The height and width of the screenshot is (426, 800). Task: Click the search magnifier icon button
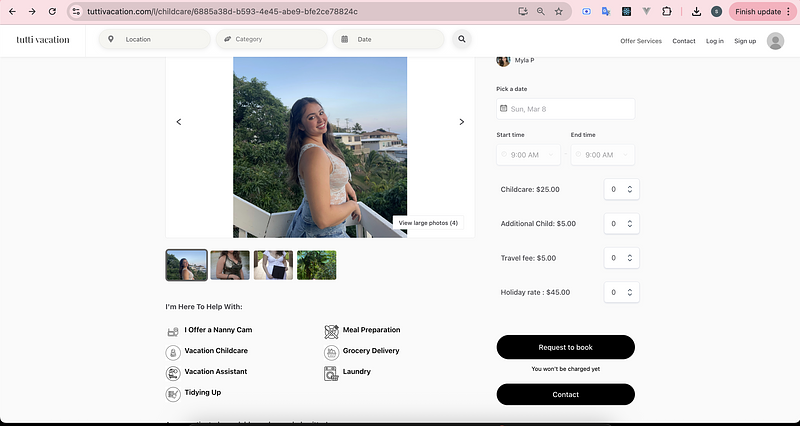[461, 39]
